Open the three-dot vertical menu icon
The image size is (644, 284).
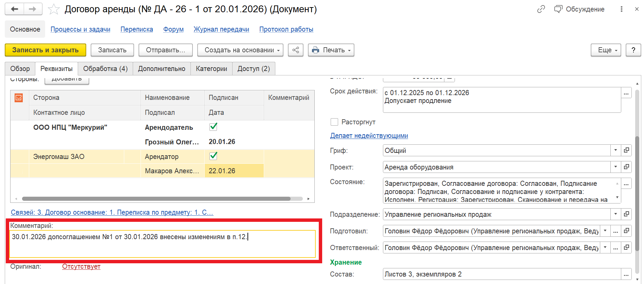click(x=621, y=9)
